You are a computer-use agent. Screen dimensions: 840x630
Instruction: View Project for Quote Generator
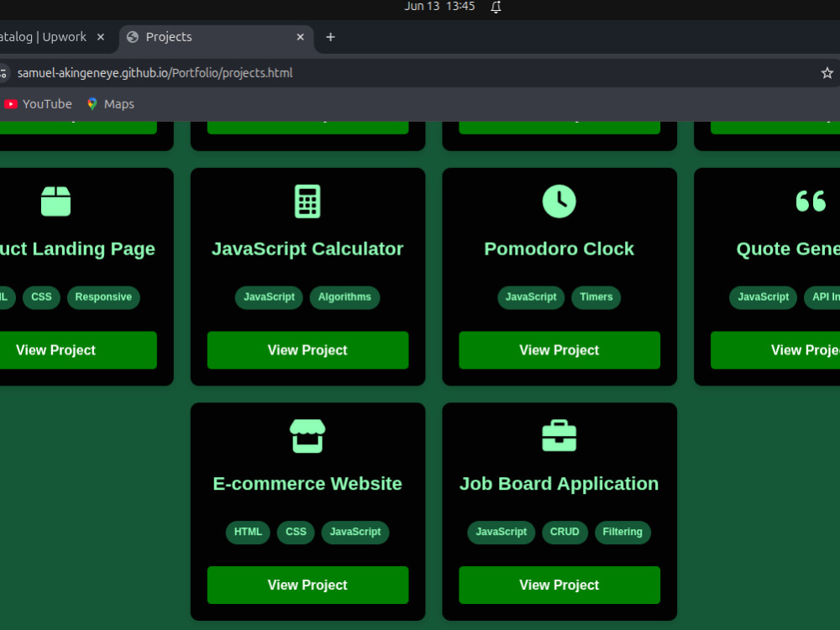click(x=775, y=349)
